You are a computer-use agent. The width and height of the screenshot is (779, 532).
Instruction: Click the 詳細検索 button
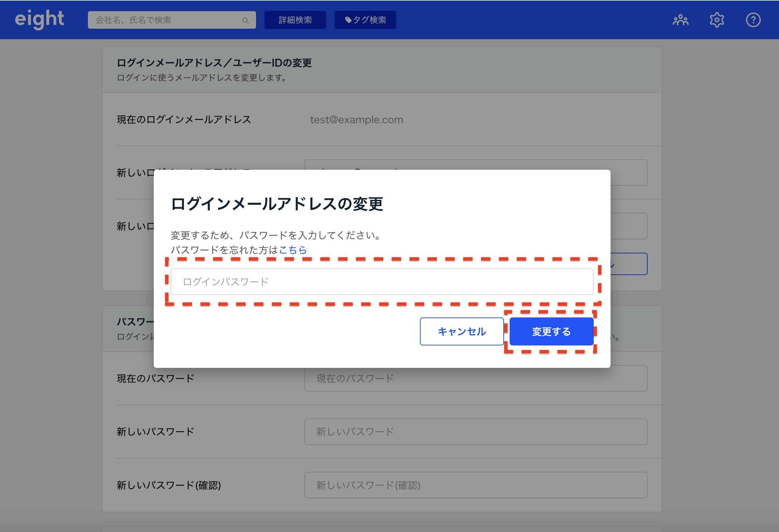point(295,20)
